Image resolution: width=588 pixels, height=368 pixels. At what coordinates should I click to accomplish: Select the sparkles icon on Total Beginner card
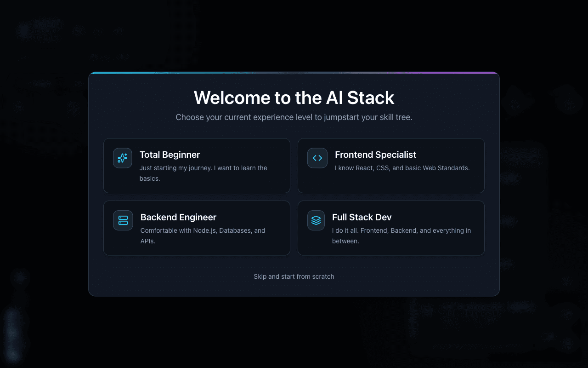click(x=122, y=158)
